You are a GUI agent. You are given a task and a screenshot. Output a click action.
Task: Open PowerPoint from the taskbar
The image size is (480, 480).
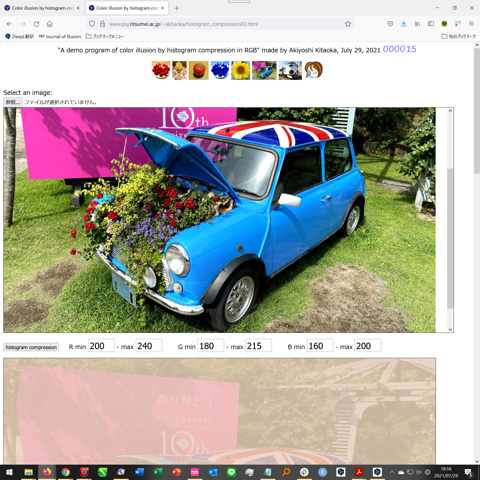176,472
